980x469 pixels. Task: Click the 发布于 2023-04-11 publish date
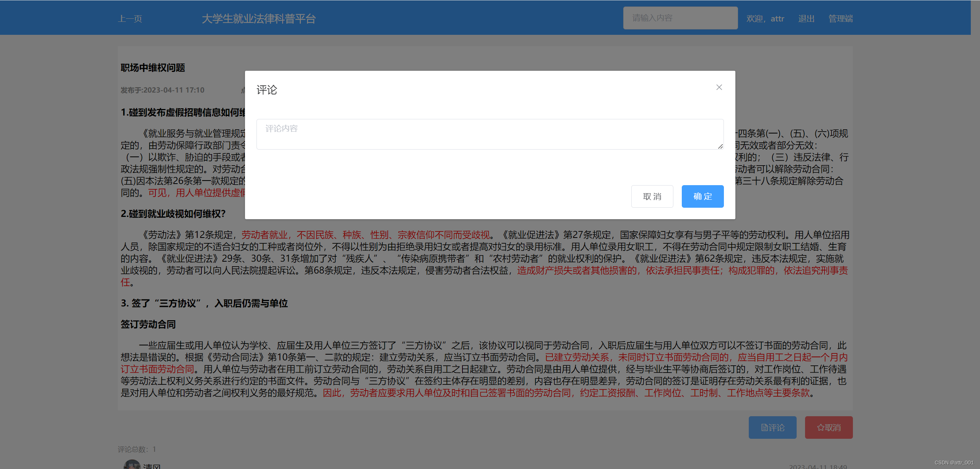coord(162,90)
